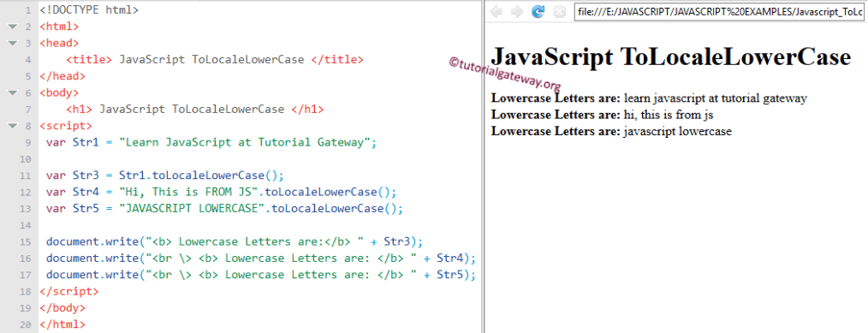Screen dimensions: 868x333
Task: Click the title tag line in the code
Action: (x=215, y=60)
